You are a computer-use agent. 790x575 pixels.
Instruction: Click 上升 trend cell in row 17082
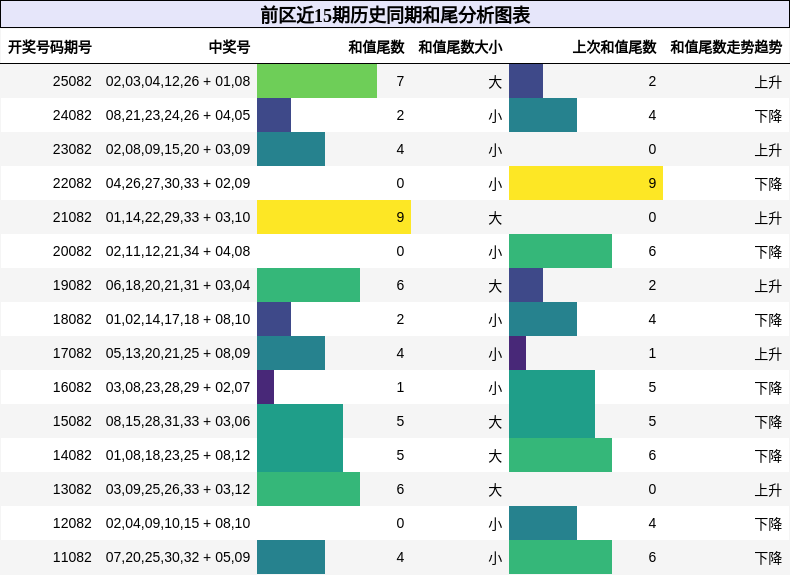pyautogui.click(x=768, y=354)
